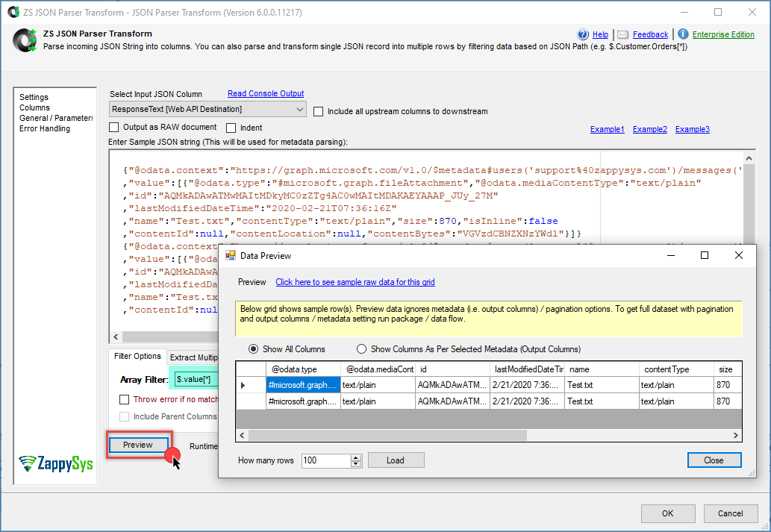The height and width of the screenshot is (532, 771).
Task: Toggle the Indent checkbox
Action: click(231, 128)
